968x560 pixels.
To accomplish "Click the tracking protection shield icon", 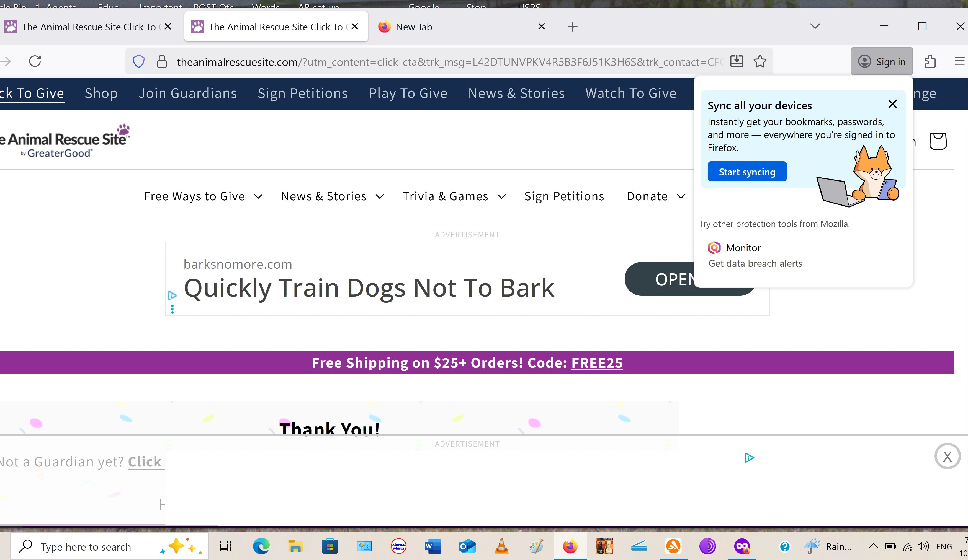I will [x=139, y=61].
